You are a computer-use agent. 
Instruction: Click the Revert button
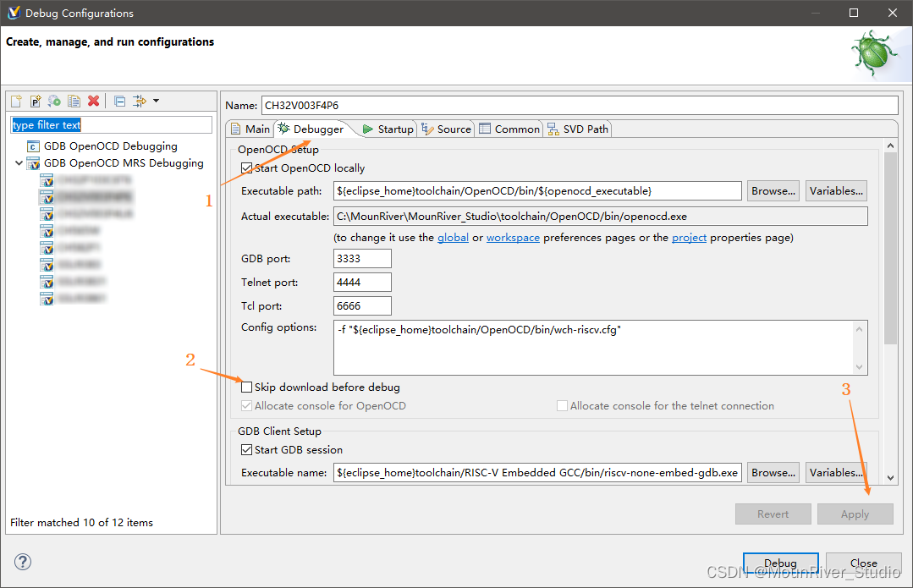coord(773,514)
